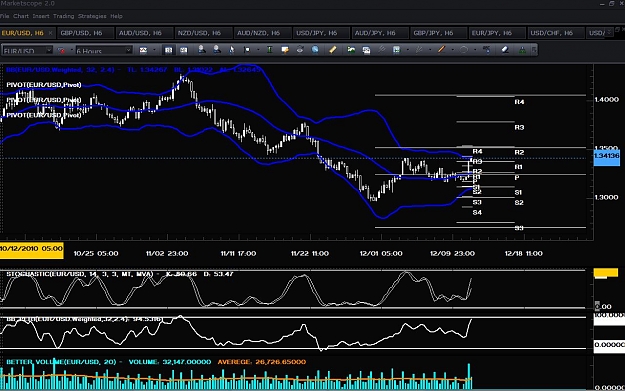This screenshot has width=625, height=391.
Task: Select the orange line drawing tool
Action: 441,50
